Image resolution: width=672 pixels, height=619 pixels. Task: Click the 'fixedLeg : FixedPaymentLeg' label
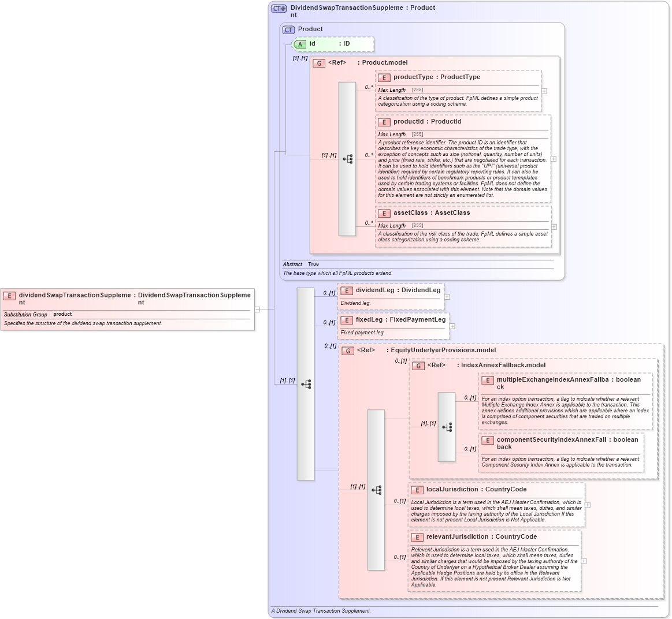click(x=400, y=320)
